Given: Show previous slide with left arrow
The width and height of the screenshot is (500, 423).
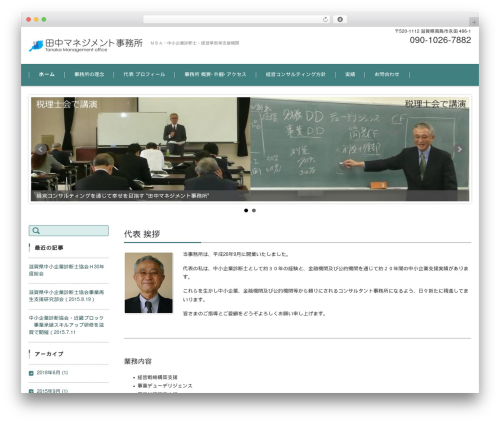Looking at the screenshot, I should pyautogui.click(x=41, y=149).
